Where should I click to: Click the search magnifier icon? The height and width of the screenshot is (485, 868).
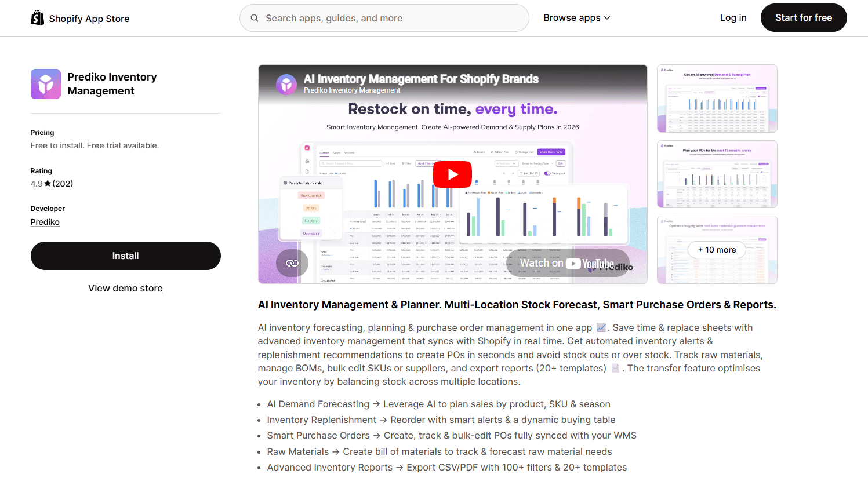click(x=255, y=18)
